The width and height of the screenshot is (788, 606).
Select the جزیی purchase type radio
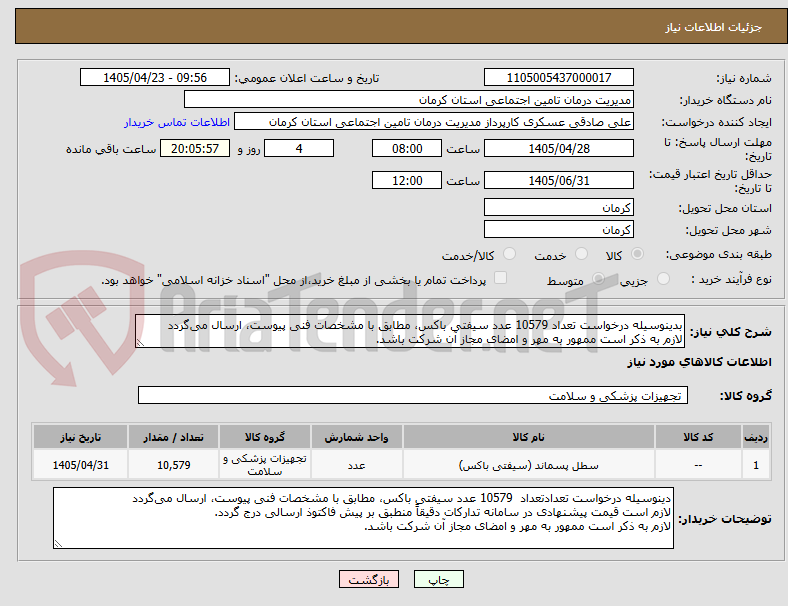(x=663, y=278)
